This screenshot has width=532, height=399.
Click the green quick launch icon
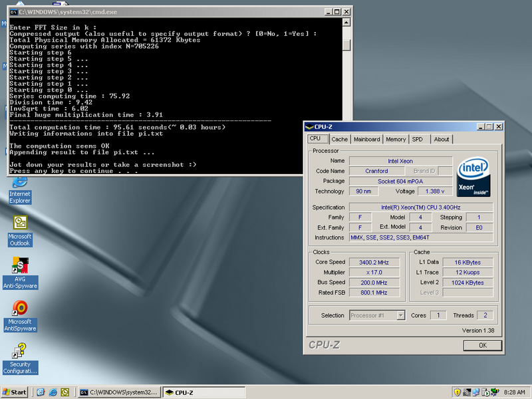click(x=65, y=392)
